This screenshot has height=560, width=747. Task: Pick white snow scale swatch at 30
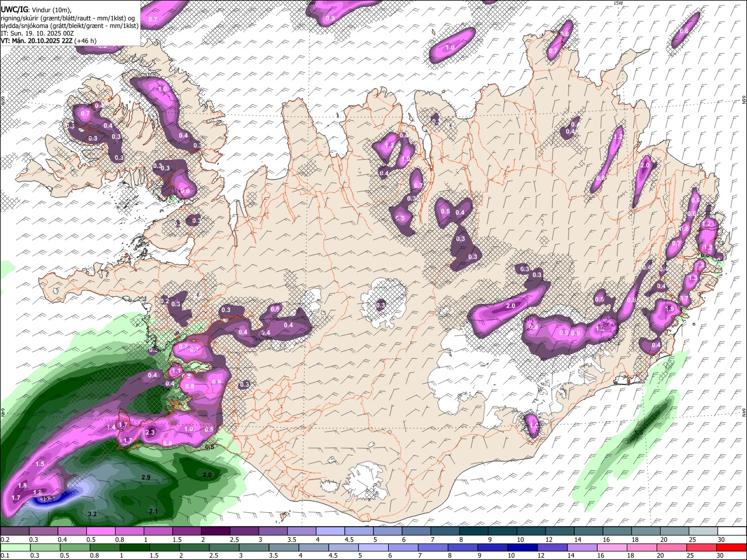tap(731, 531)
